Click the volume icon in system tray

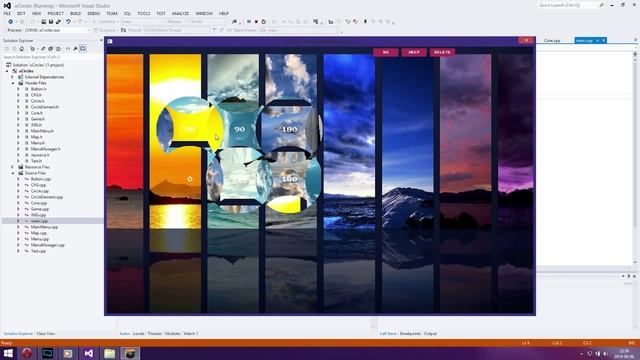point(605,353)
